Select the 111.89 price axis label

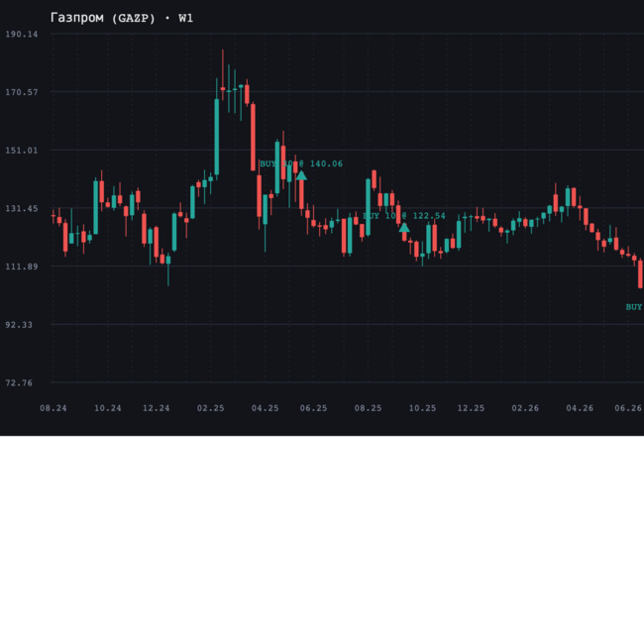coord(22,267)
